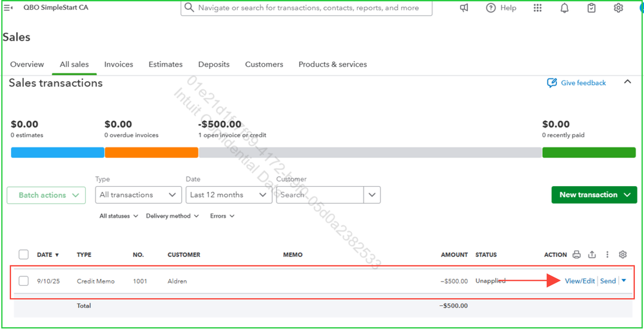
Task: Open the Estimates tab
Action: click(166, 64)
